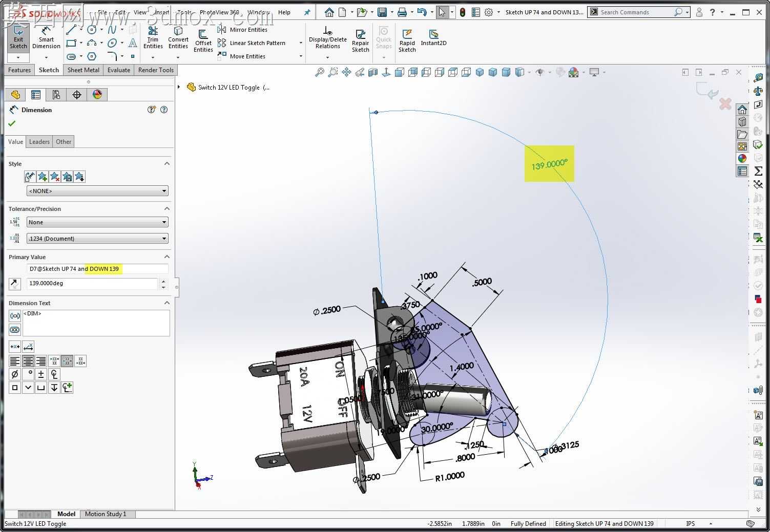This screenshot has height=532, width=770.
Task: Open the Sheet Metal tab
Action: (x=83, y=70)
